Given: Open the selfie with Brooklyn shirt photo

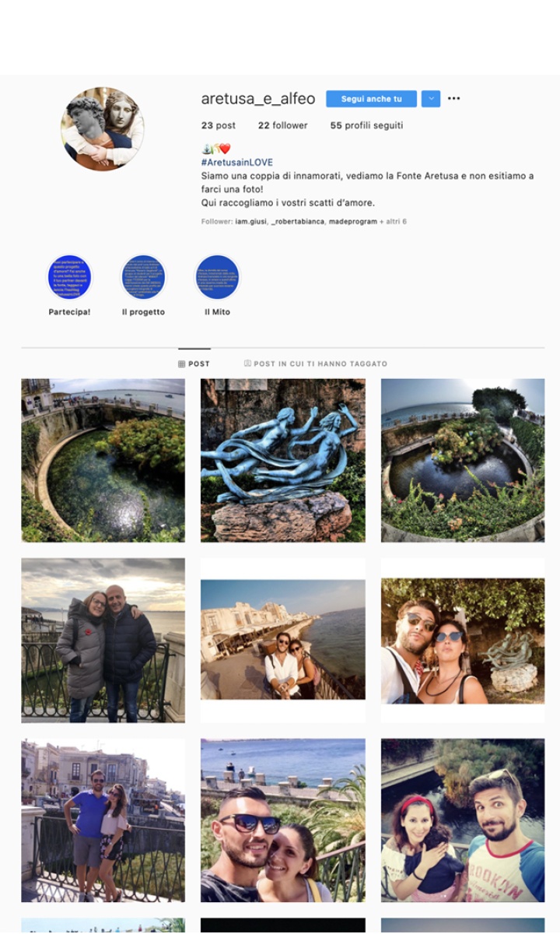Looking at the screenshot, I should point(463,820).
